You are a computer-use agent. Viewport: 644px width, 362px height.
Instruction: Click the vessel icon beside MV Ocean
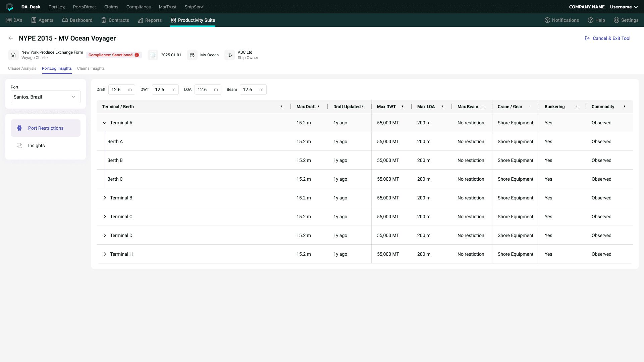pyautogui.click(x=192, y=55)
